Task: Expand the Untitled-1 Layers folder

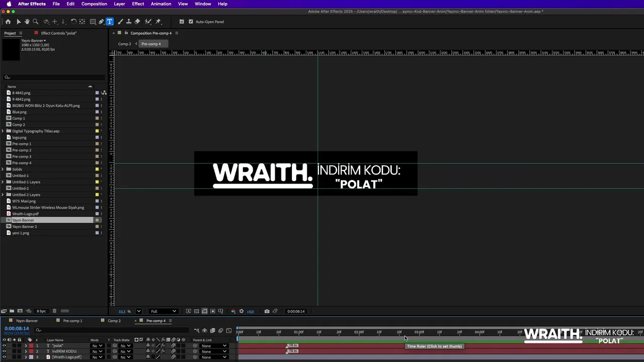Action: pyautogui.click(x=3, y=182)
